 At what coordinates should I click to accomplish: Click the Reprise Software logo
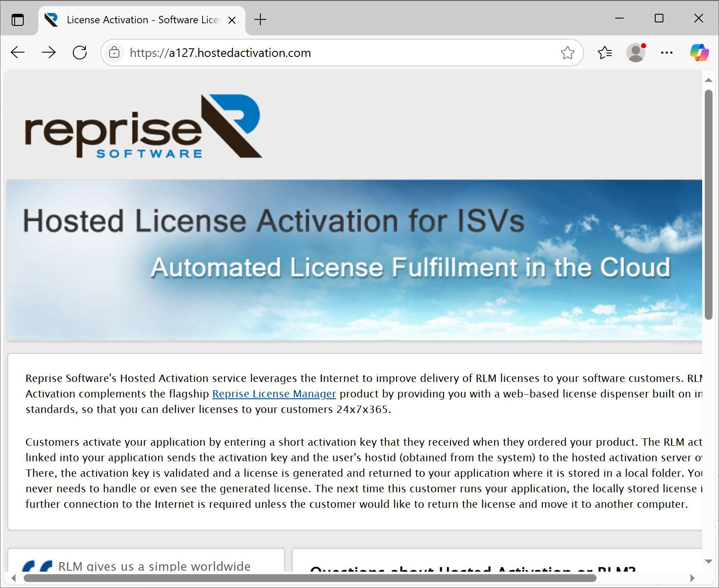click(144, 126)
